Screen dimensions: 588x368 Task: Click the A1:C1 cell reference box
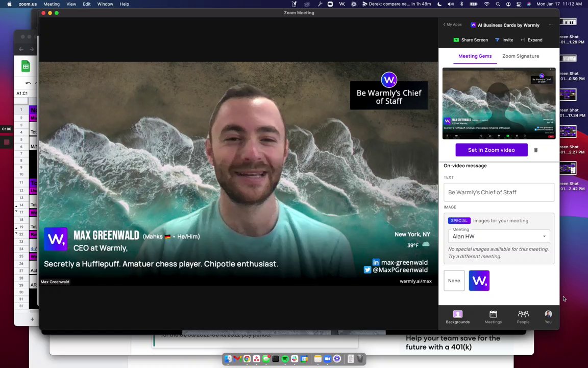22,93
